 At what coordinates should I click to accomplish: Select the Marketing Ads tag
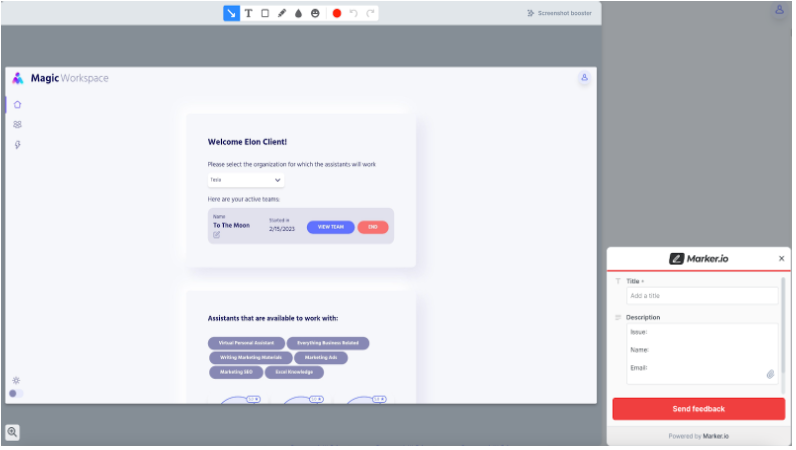click(320, 357)
